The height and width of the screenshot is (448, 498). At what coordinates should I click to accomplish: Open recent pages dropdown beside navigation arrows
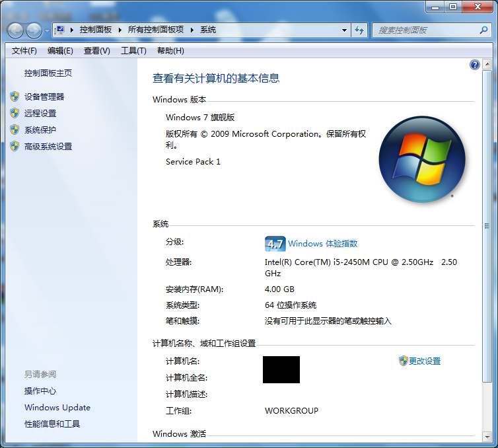coord(47,31)
